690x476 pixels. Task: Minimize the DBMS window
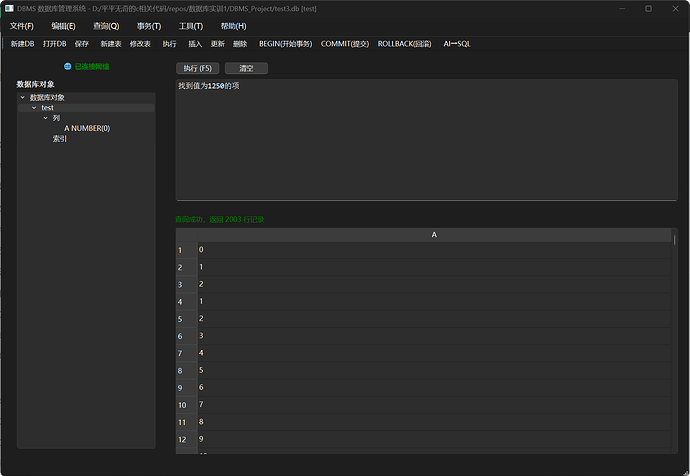click(622, 9)
